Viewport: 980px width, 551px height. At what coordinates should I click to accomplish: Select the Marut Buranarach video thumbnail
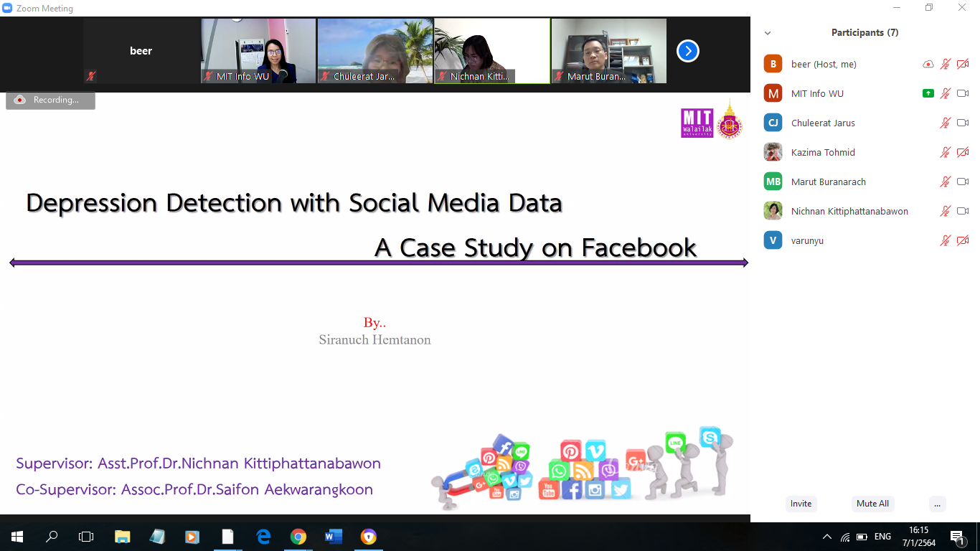[x=608, y=50]
